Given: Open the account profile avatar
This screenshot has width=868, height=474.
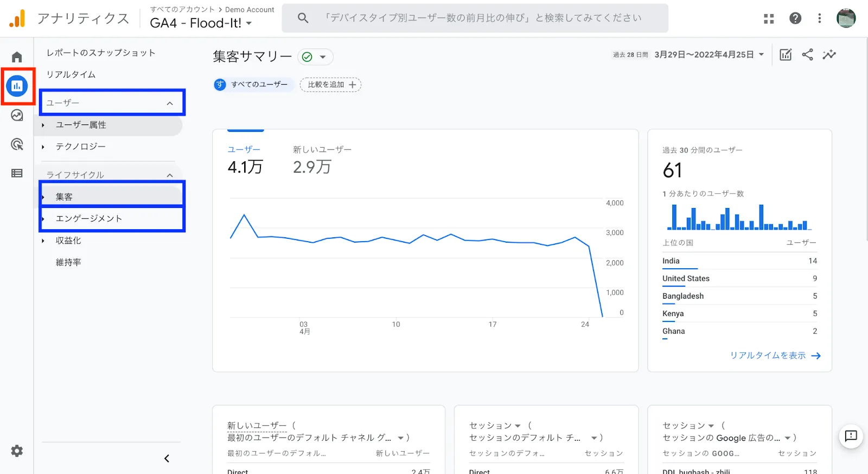Looking at the screenshot, I should click(846, 18).
